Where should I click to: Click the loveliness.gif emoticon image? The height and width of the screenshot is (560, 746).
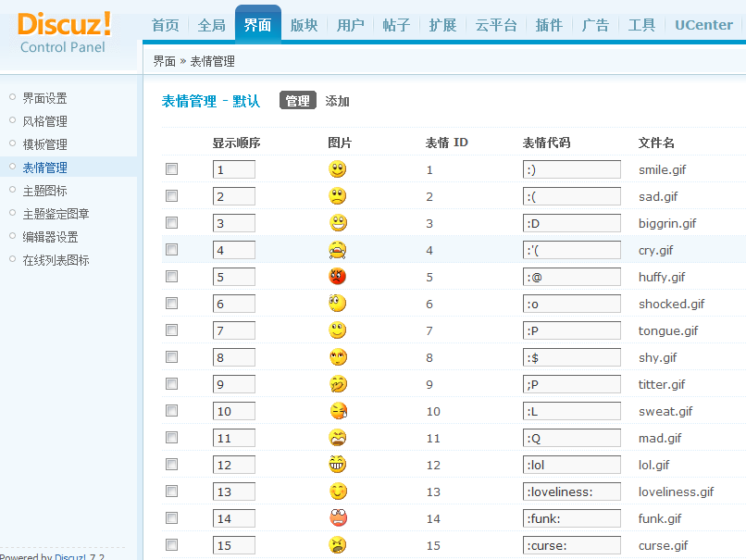pos(338,491)
